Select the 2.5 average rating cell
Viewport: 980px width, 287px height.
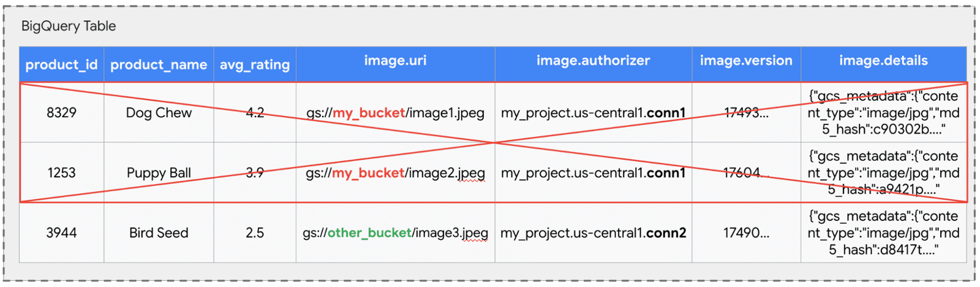255,233
